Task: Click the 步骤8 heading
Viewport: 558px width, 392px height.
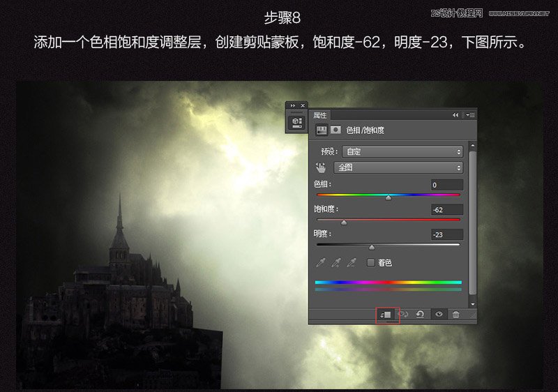Action: click(282, 17)
